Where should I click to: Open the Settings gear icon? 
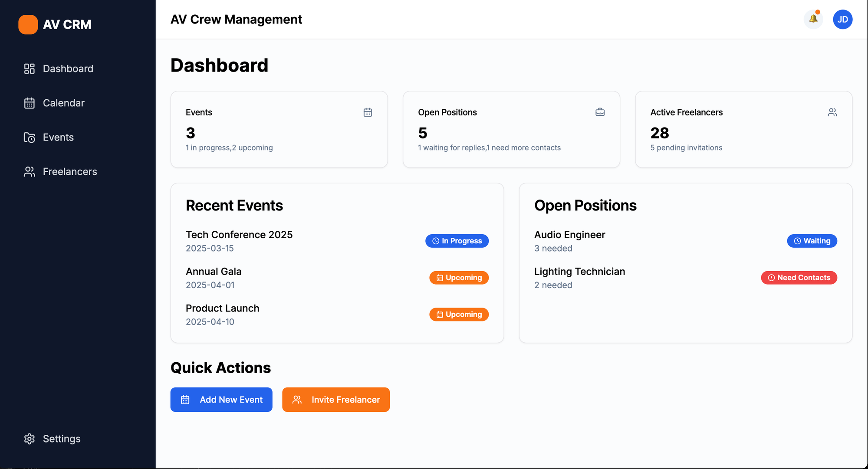[x=29, y=439]
